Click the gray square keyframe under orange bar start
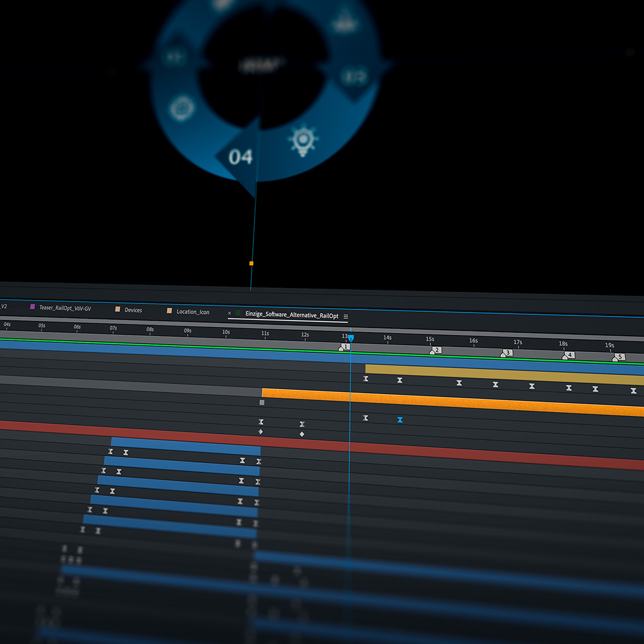The image size is (644, 644). tap(262, 402)
